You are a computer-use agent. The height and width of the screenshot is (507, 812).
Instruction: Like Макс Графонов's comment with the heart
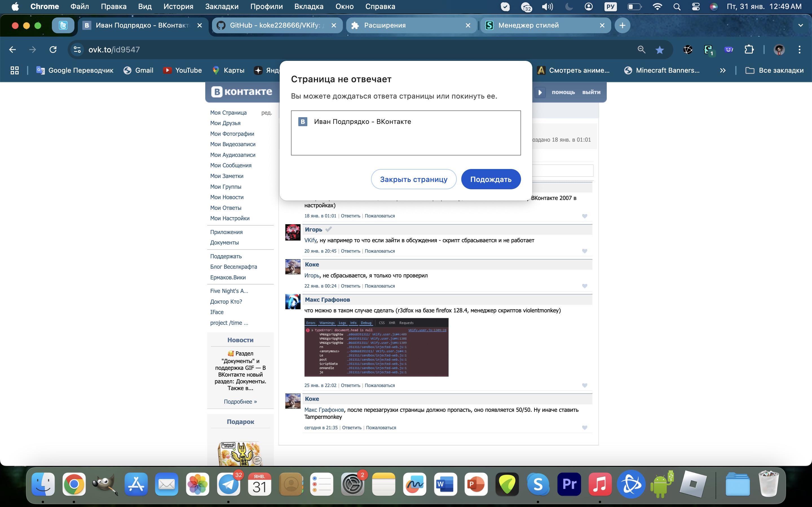(584, 386)
